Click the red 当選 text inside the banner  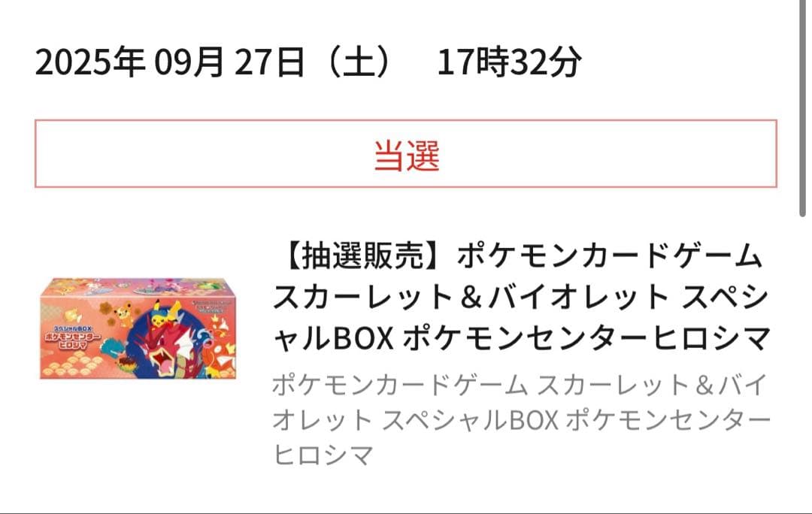coord(407,155)
